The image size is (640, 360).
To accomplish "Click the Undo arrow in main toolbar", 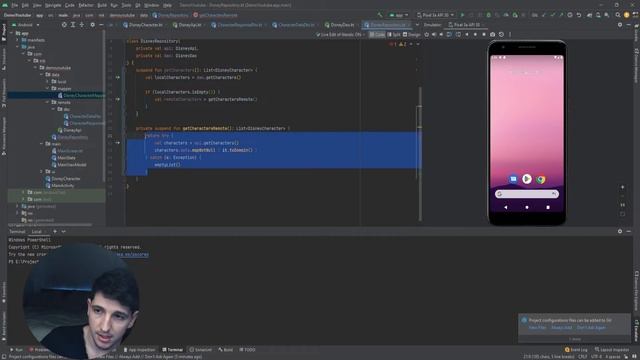I will 578,15.
